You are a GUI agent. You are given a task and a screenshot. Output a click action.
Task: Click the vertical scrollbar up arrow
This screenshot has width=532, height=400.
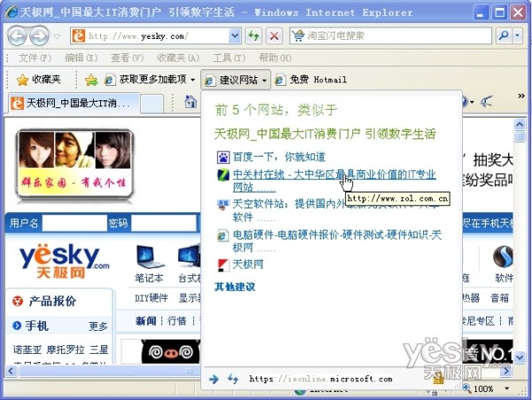520,124
